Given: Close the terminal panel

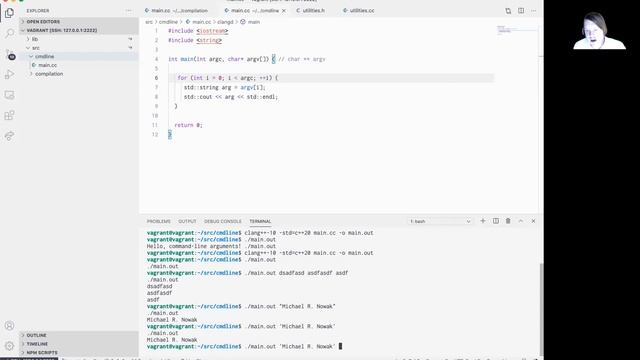Looking at the screenshot, I should tap(533, 221).
